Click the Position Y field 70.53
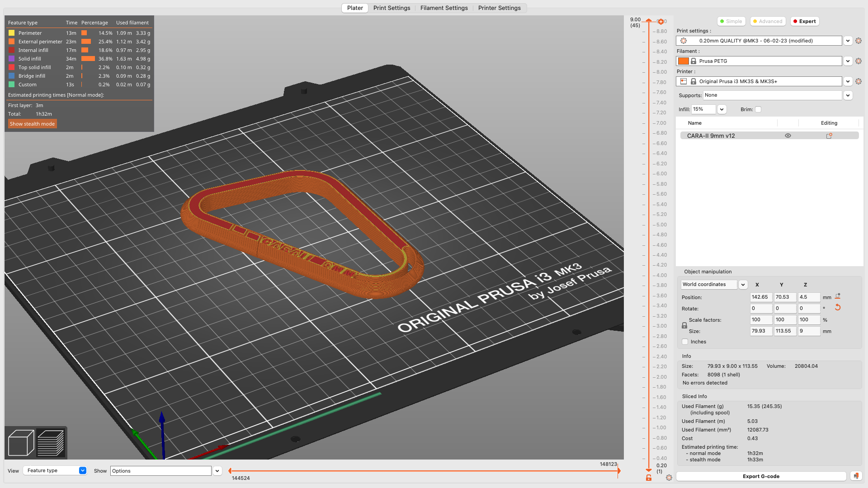Image resolution: width=868 pixels, height=488 pixels. pyautogui.click(x=785, y=297)
